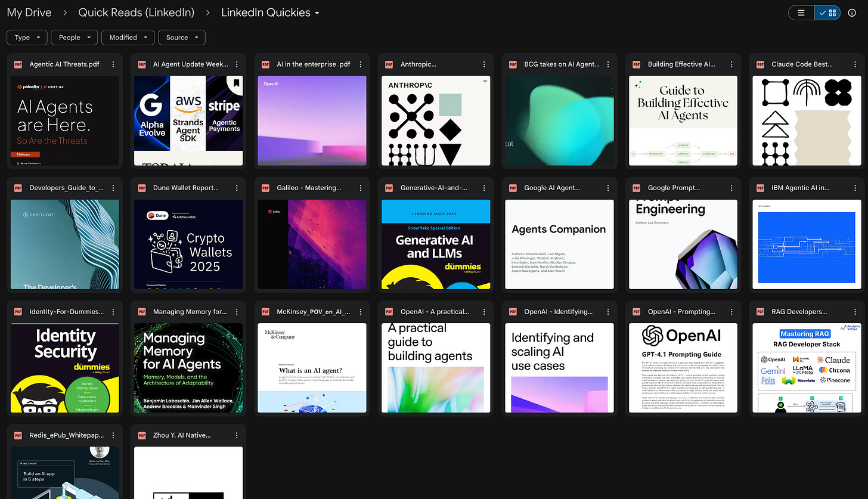The width and height of the screenshot is (868, 499).
Task: Open the Alpha Evolve Strands Agent thumbnail
Action: (x=188, y=120)
